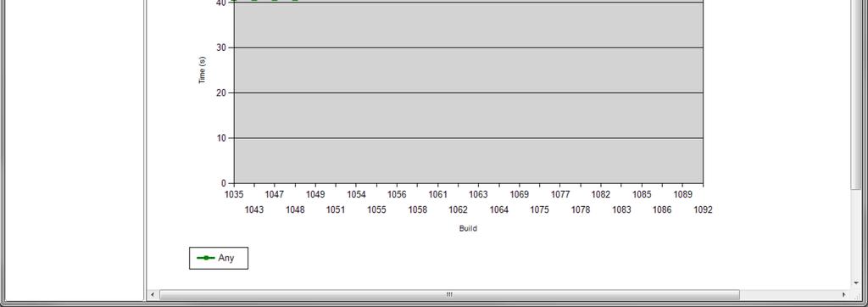
Task: Click the Any legend entry
Action: click(219, 258)
